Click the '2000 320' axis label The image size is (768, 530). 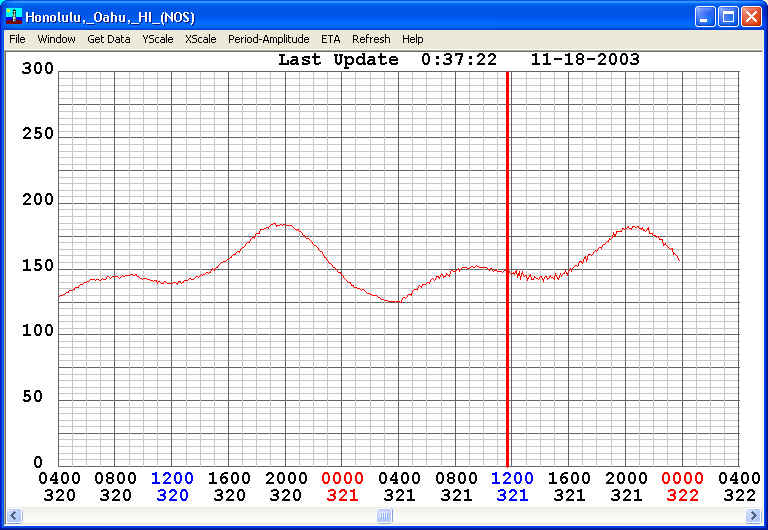pos(286,486)
